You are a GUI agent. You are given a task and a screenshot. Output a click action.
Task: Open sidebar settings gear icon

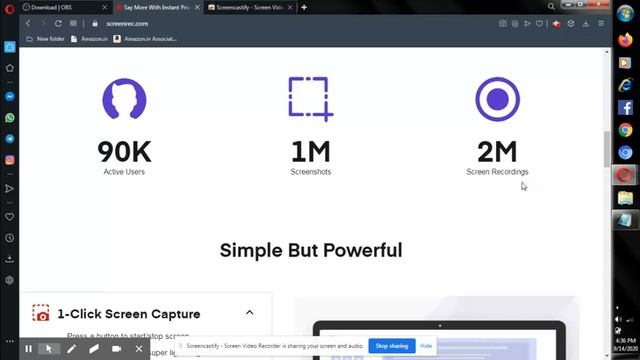(x=10, y=280)
